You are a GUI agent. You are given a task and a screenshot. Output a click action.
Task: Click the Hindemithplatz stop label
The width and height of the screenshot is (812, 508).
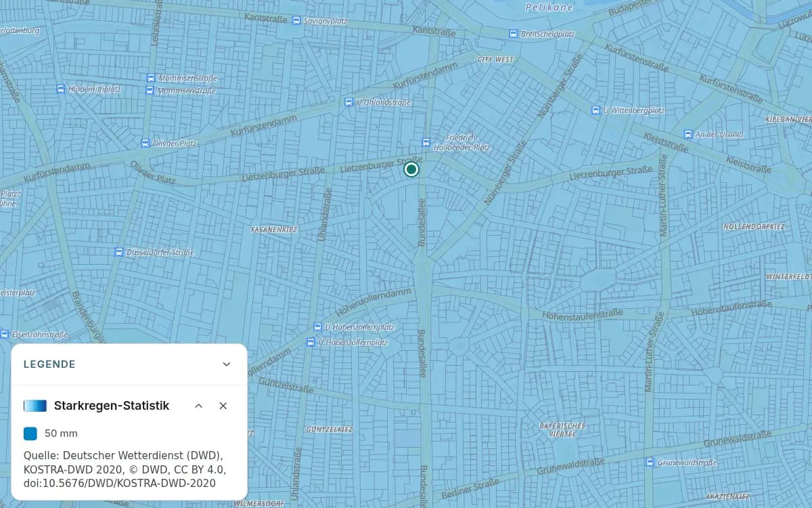(x=94, y=89)
